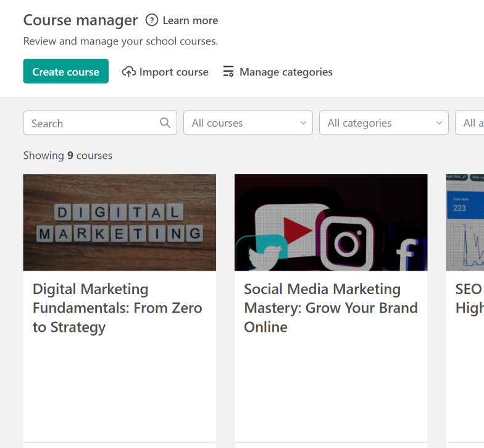
Task: Select the SEO course title
Action: [469, 298]
